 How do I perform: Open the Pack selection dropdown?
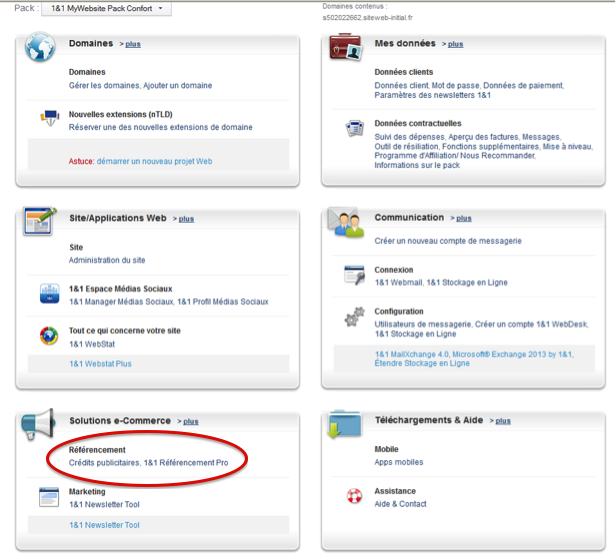(106, 8)
